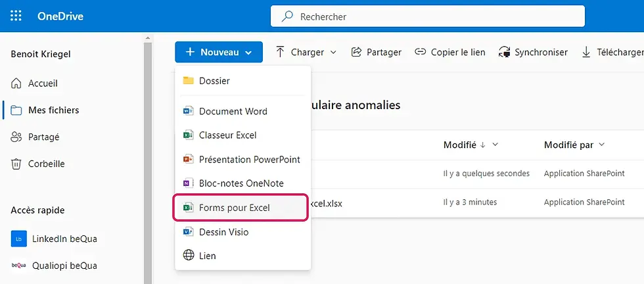Image resolution: width=644 pixels, height=284 pixels.
Task: Click the sidebar vertical scrollbar track
Action: [x=148, y=162]
